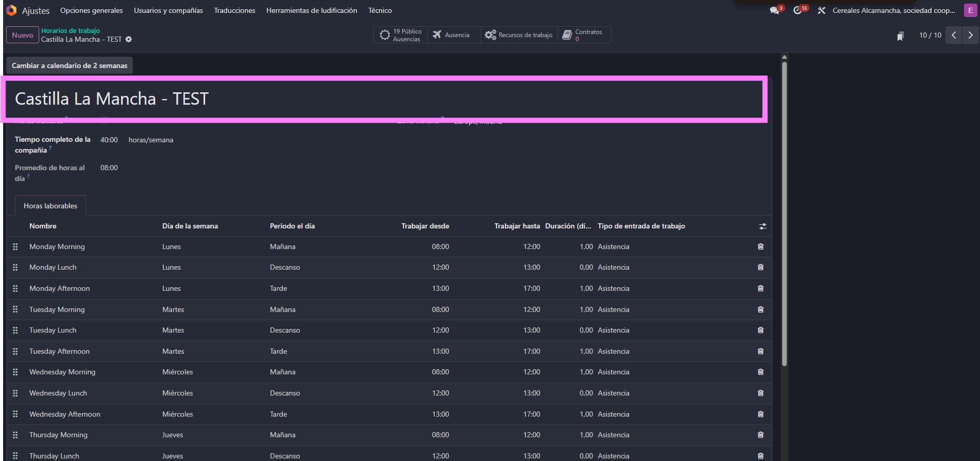Screen dimensions: 980x461
Task: Open the Odoo main apps menu icon
Action: pos(11,10)
